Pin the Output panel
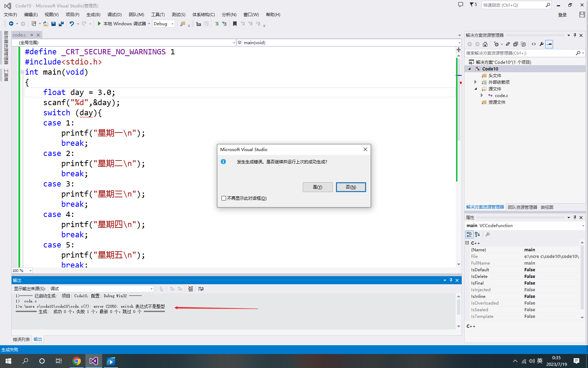 pyautogui.click(x=451, y=280)
